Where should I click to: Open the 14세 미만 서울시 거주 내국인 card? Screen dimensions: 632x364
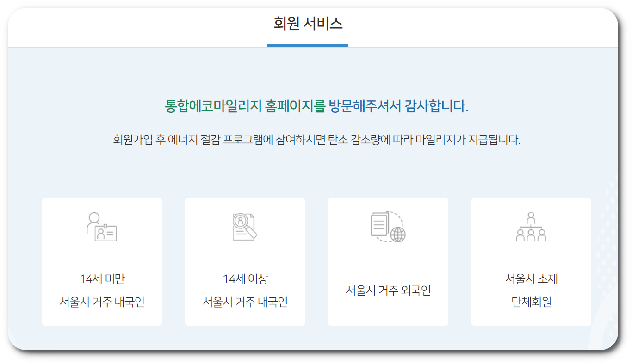(x=102, y=261)
